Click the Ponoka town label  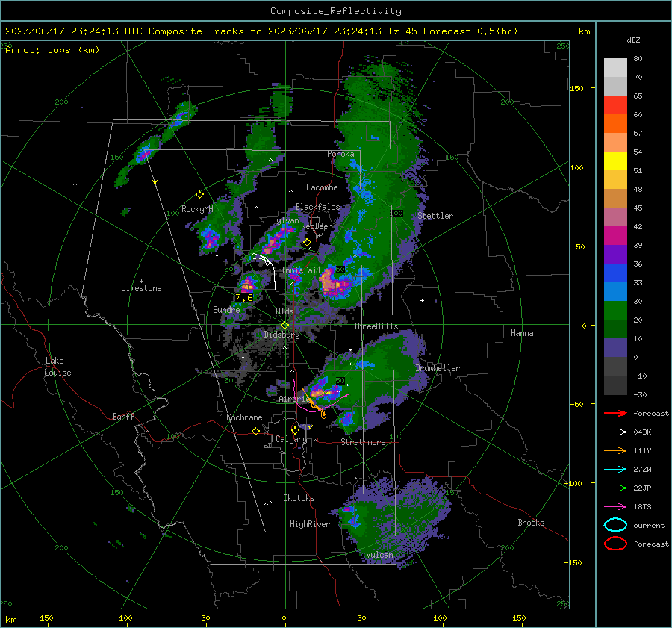click(340, 154)
